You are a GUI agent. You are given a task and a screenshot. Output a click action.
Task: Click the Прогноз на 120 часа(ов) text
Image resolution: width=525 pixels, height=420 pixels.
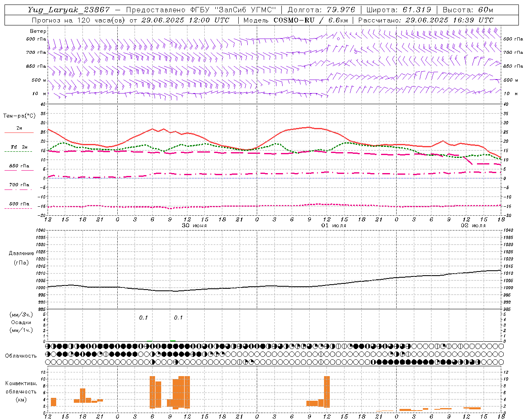[x=79, y=20]
